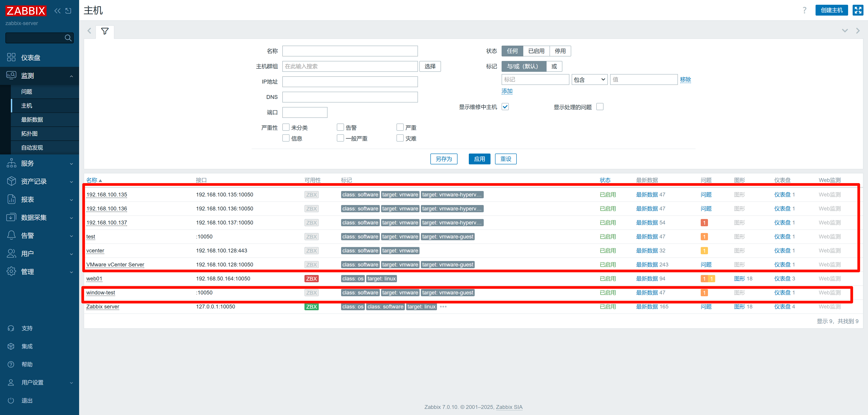The image size is (868, 415).
Task: Click the 资产记录 inventory cube icon
Action: [x=11, y=181]
